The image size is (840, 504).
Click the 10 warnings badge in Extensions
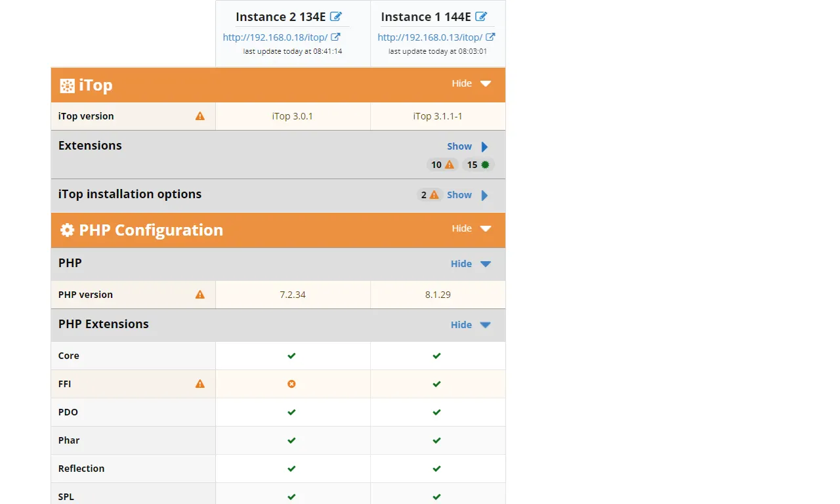pyautogui.click(x=442, y=165)
